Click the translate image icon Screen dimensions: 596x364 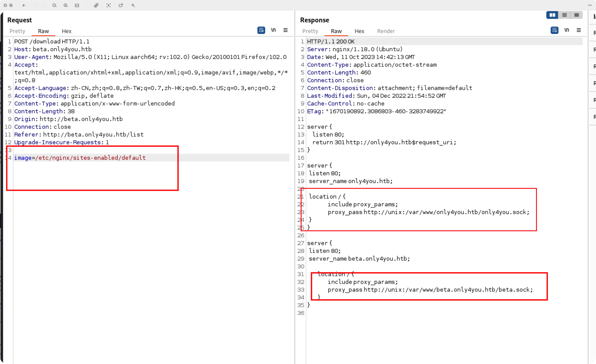click(96, 5)
